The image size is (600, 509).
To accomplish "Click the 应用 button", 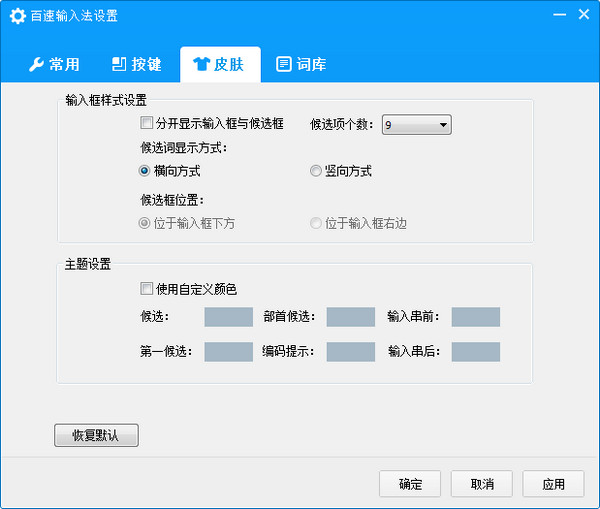I will click(x=553, y=484).
